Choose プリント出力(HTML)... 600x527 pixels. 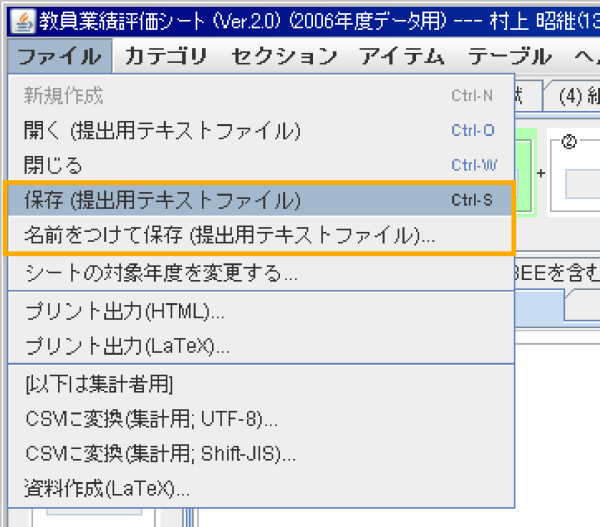pyautogui.click(x=125, y=310)
